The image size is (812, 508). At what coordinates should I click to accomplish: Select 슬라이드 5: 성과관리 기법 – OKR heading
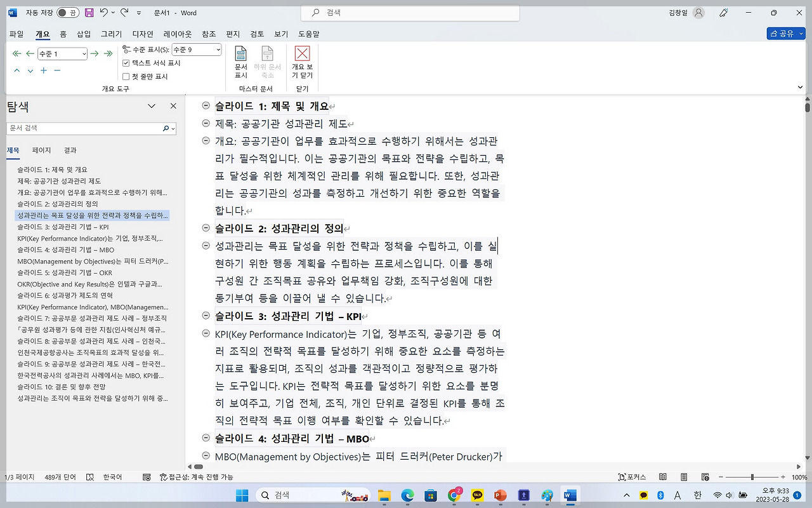pyautogui.click(x=65, y=272)
